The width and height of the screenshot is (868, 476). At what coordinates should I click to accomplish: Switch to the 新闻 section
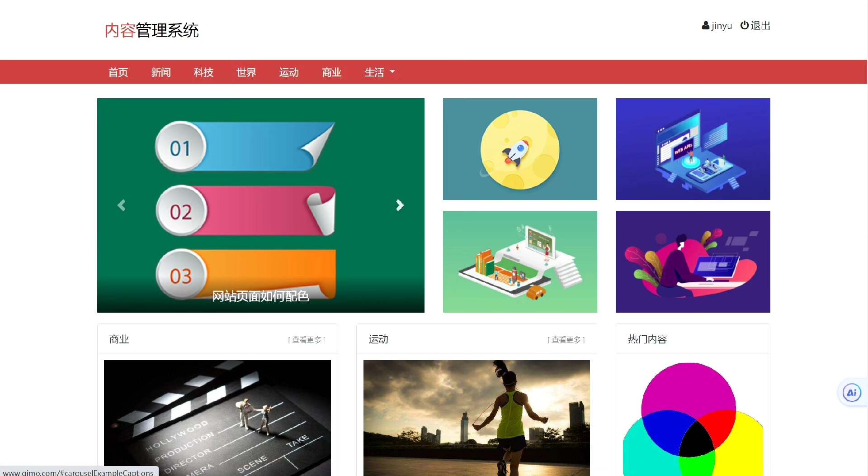(x=161, y=72)
